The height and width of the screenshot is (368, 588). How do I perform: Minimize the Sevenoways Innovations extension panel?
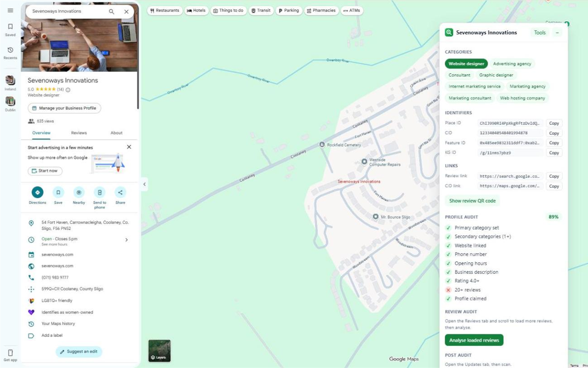557,33
